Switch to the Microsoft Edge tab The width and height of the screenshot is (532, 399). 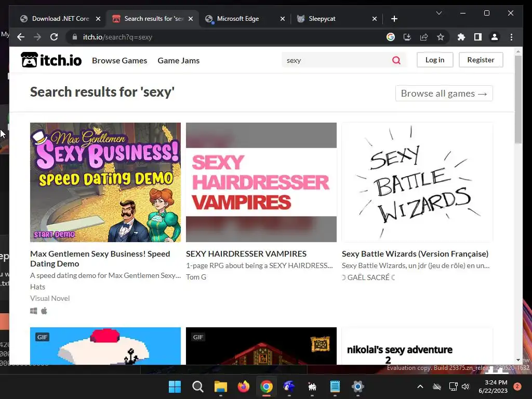244,19
